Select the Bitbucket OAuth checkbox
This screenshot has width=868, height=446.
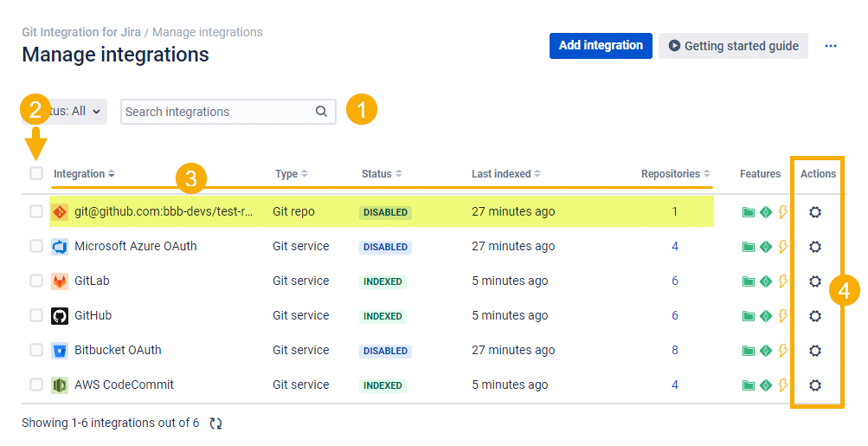36,350
